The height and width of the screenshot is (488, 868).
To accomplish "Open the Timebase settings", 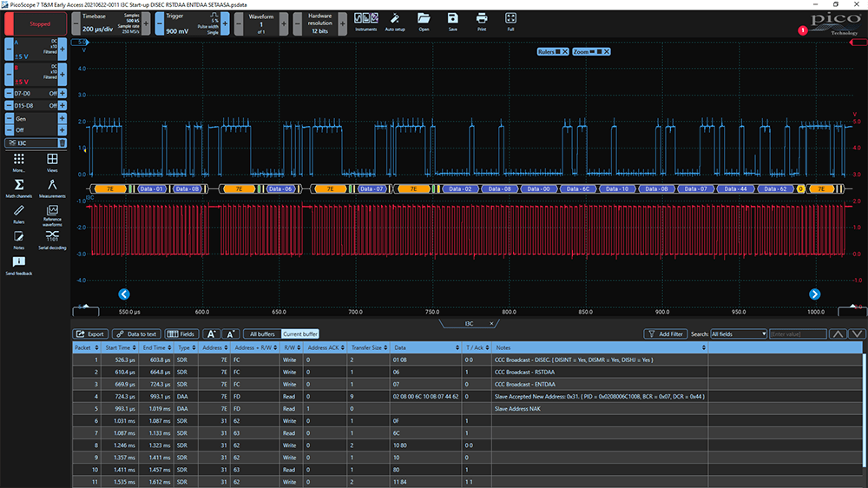I will (x=109, y=23).
